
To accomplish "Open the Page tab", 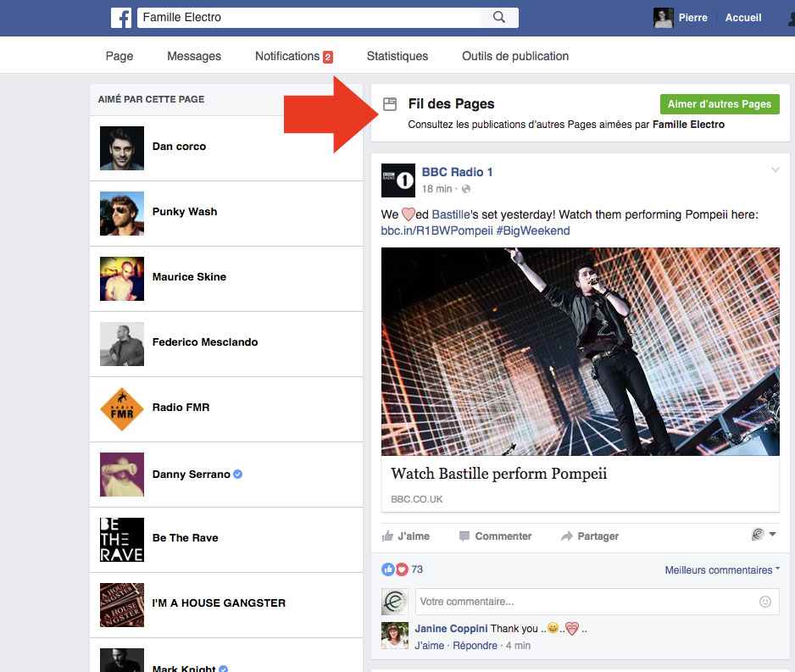I will (120, 56).
